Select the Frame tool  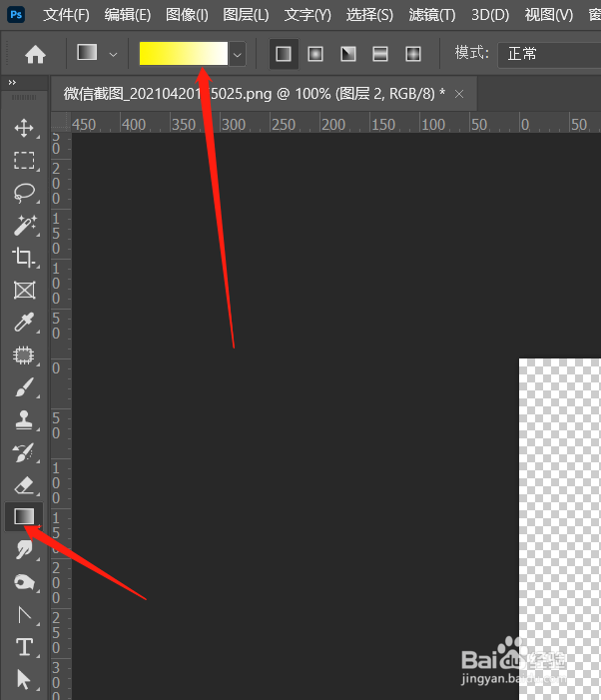coord(24,291)
